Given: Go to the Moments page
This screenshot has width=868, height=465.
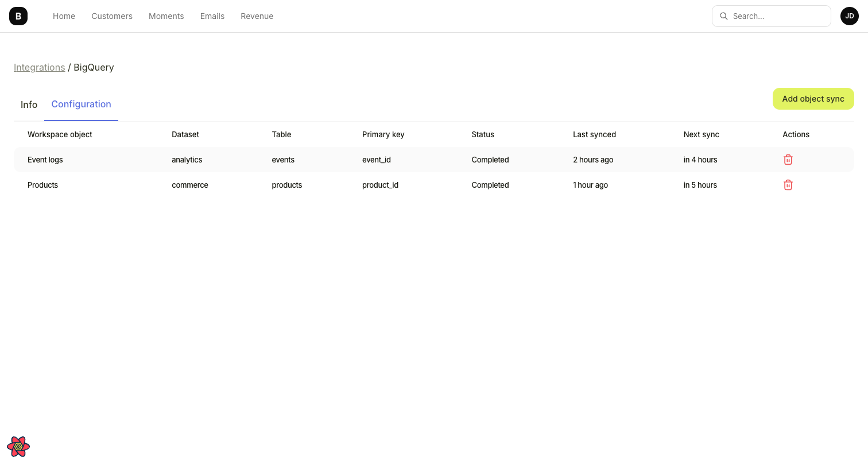Looking at the screenshot, I should pyautogui.click(x=166, y=15).
